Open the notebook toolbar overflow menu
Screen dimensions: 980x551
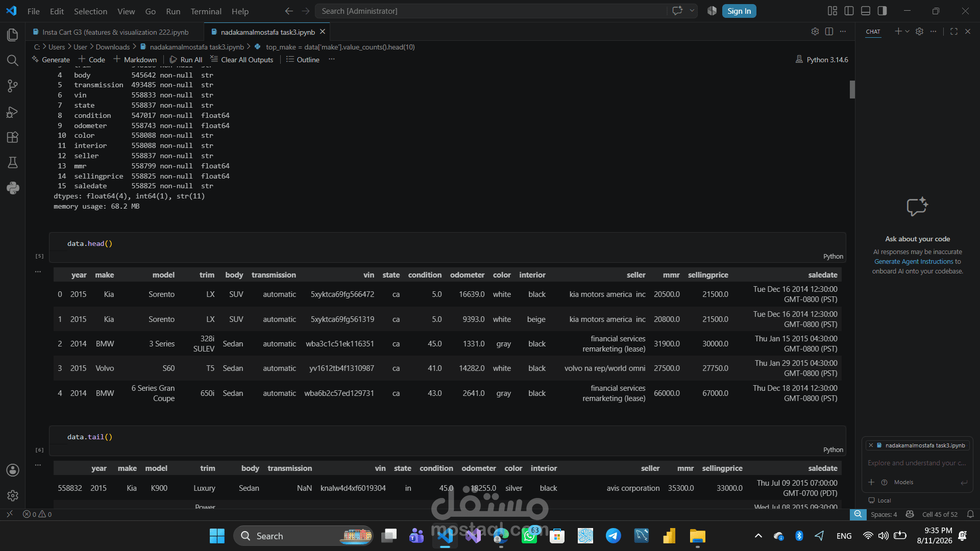[332, 60]
